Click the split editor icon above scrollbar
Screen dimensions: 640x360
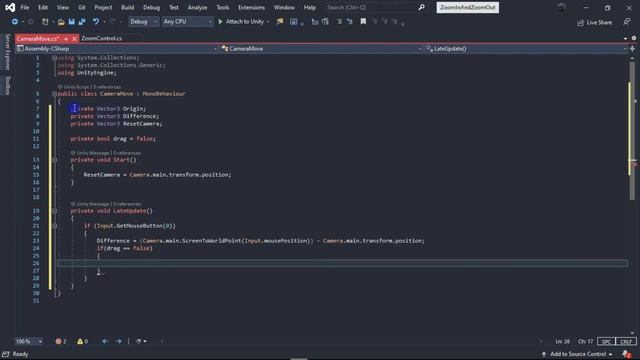click(632, 49)
